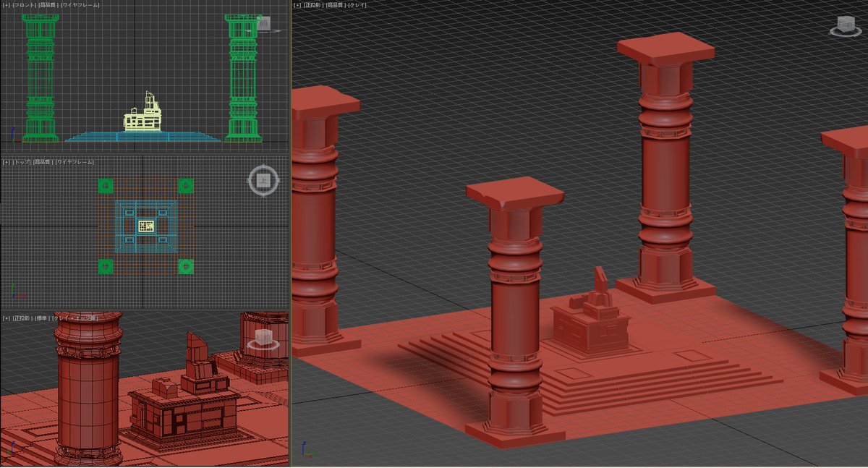Open the クレイ shading menu in the large viewport

(x=357, y=5)
